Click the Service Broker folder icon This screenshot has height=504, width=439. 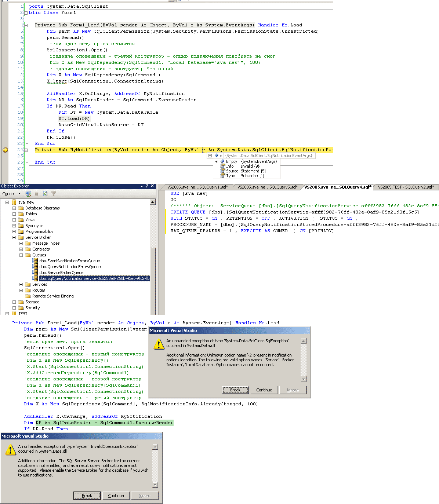click(21, 237)
